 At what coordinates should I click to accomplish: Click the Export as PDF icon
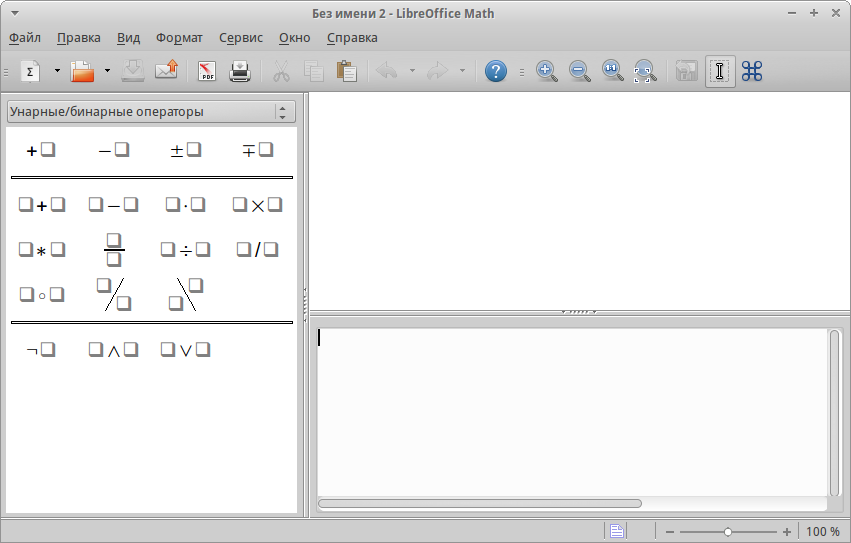(206, 71)
